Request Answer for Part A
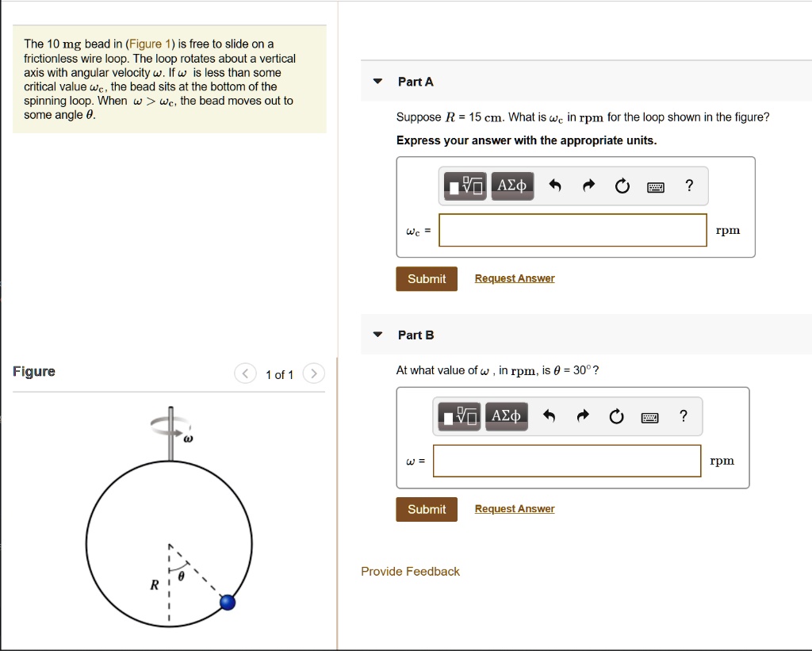 (514, 278)
